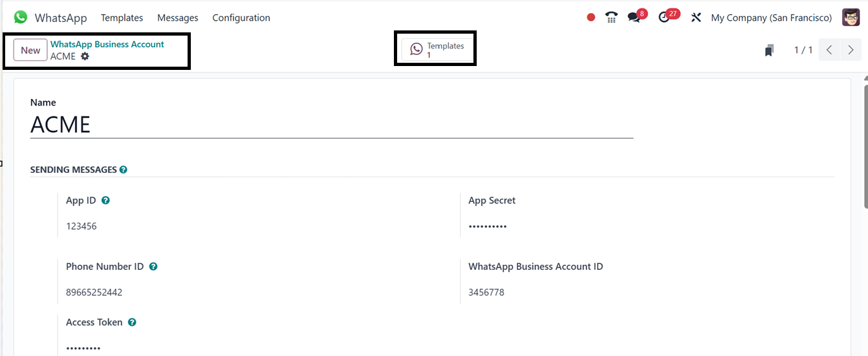Click WhatsApp Business Account ID value 3456778
This screenshot has width=868, height=356.
click(486, 293)
